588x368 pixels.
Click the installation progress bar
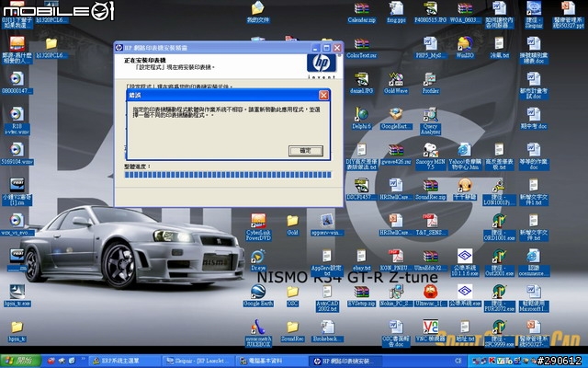pos(228,175)
